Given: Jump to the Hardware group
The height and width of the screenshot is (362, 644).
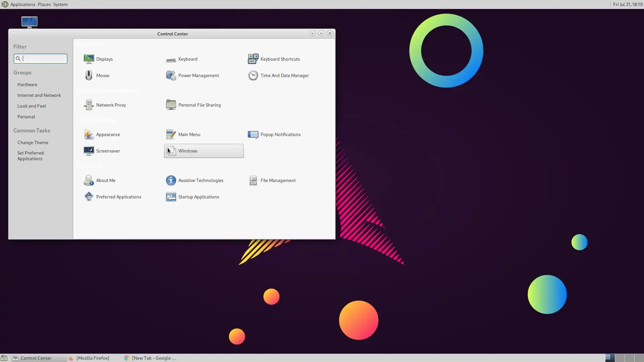Looking at the screenshot, I should tap(27, 84).
